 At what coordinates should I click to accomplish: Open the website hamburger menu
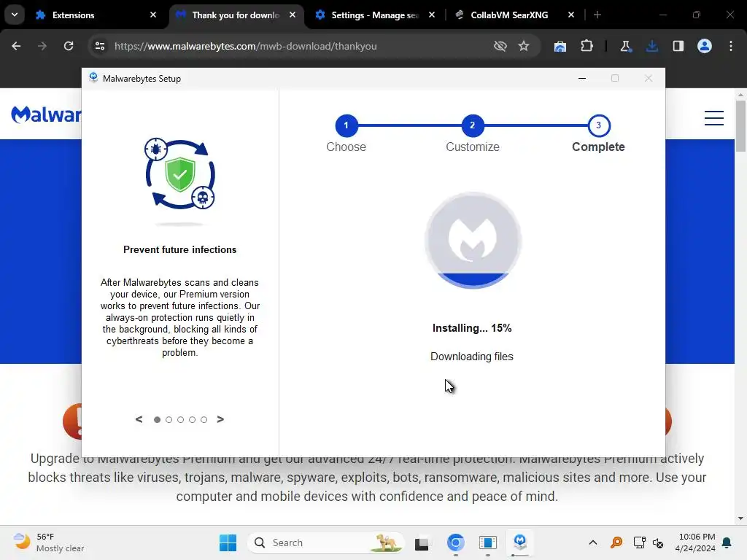pyautogui.click(x=713, y=117)
